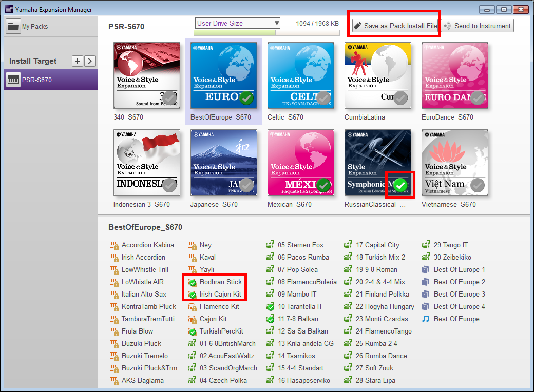
Task: Click the Irish Accordion voice icon
Action: 114,257
